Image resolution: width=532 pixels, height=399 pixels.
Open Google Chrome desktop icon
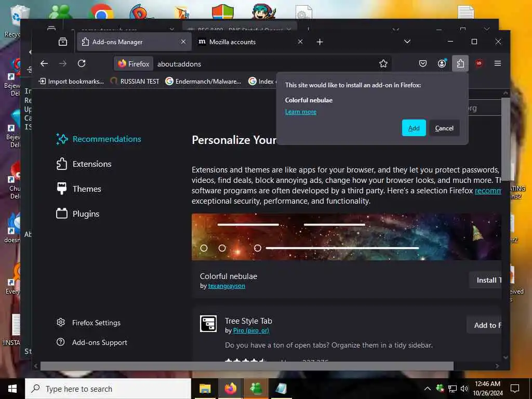pos(101,14)
